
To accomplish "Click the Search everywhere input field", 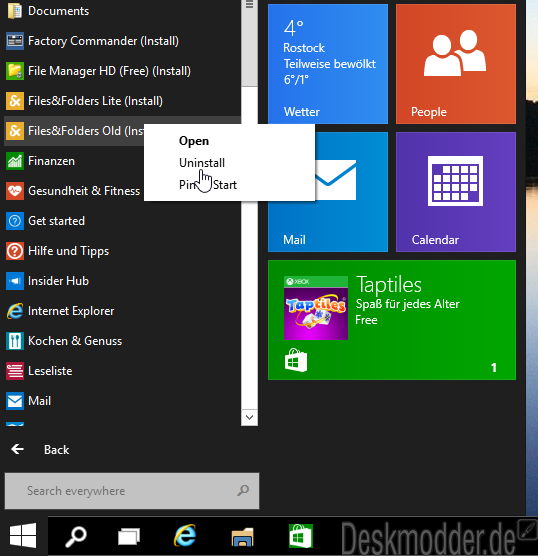I will click(x=132, y=491).
